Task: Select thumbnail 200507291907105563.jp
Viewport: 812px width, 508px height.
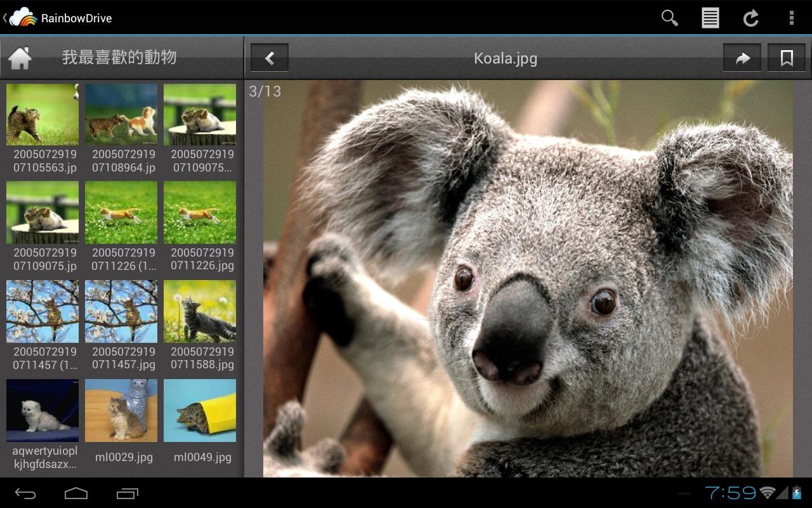Action: click(x=43, y=114)
